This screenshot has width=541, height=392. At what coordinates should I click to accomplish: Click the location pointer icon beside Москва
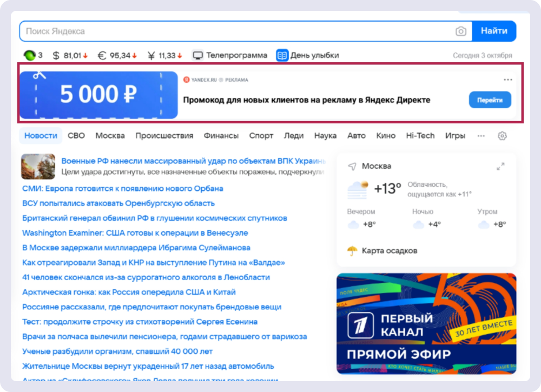click(x=353, y=166)
